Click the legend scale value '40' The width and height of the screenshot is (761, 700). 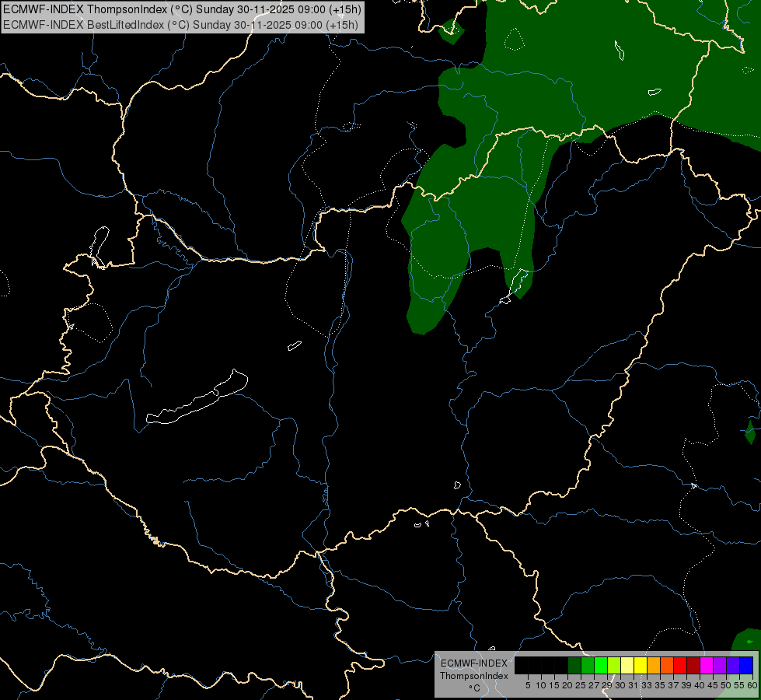tap(700, 685)
